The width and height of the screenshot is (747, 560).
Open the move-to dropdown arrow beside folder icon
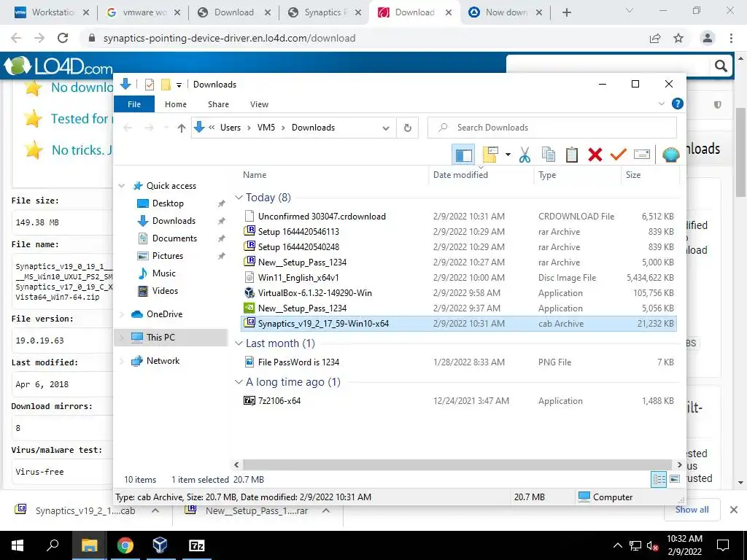click(508, 155)
